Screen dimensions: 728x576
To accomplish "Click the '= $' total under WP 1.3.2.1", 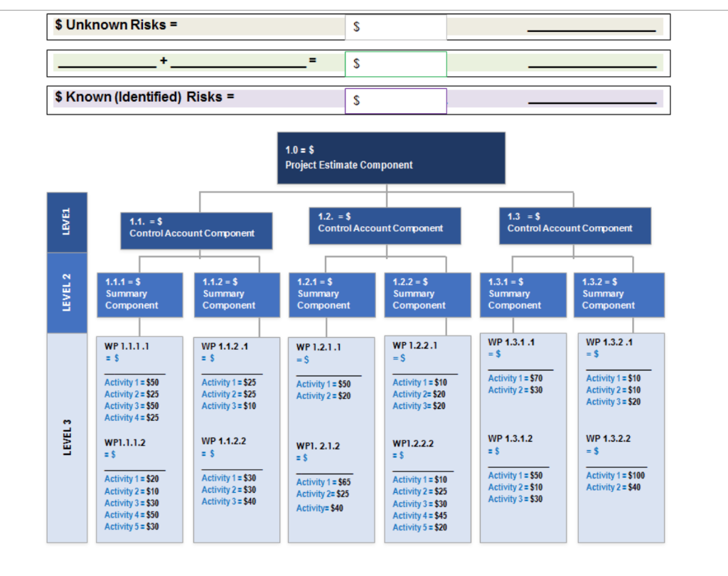I will pyautogui.click(x=592, y=354).
